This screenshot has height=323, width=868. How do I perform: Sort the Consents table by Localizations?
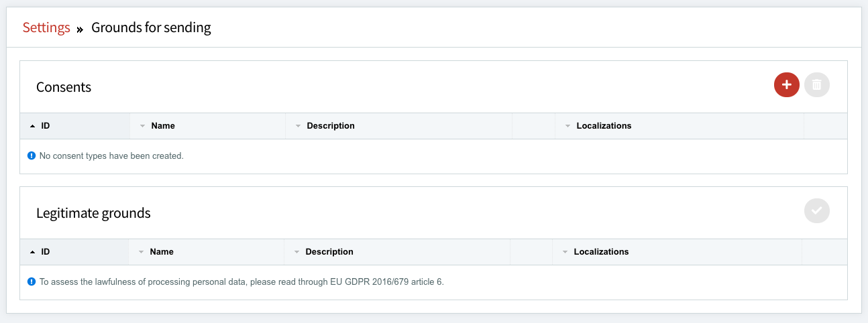604,126
